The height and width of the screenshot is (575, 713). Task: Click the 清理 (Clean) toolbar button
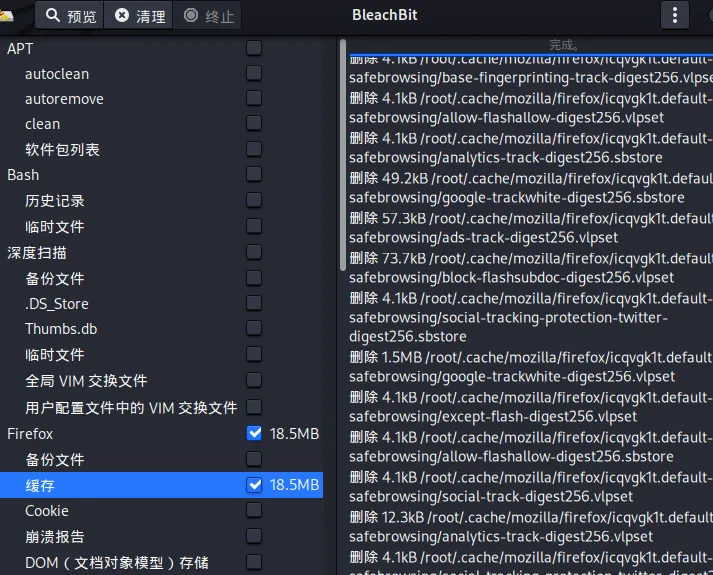tap(139, 15)
